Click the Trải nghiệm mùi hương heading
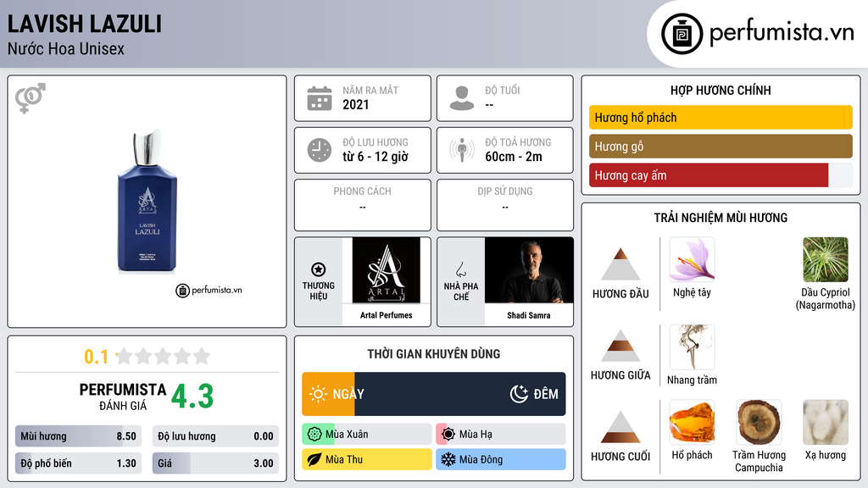Image resolution: width=868 pixels, height=488 pixels. [721, 218]
